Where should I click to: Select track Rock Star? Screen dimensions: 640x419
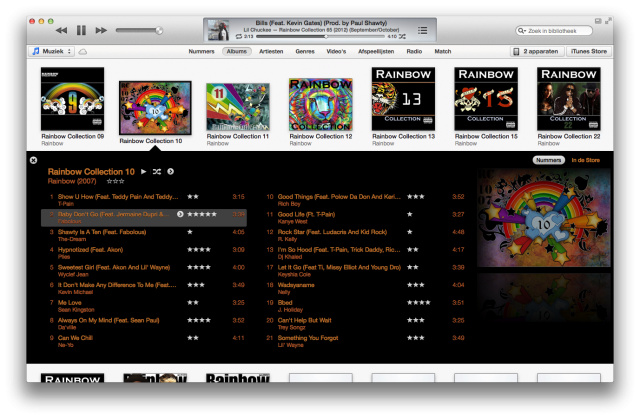point(365,235)
